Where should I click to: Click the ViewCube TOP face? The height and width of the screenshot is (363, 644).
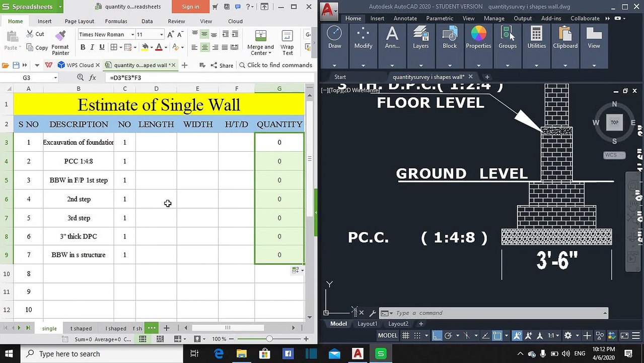tap(614, 123)
